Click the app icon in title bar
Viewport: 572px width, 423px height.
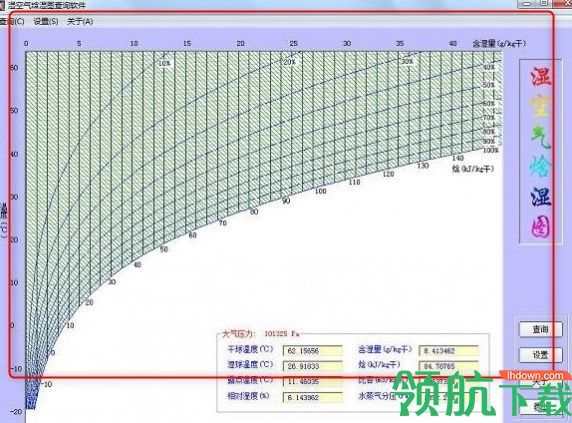pos(2,5)
